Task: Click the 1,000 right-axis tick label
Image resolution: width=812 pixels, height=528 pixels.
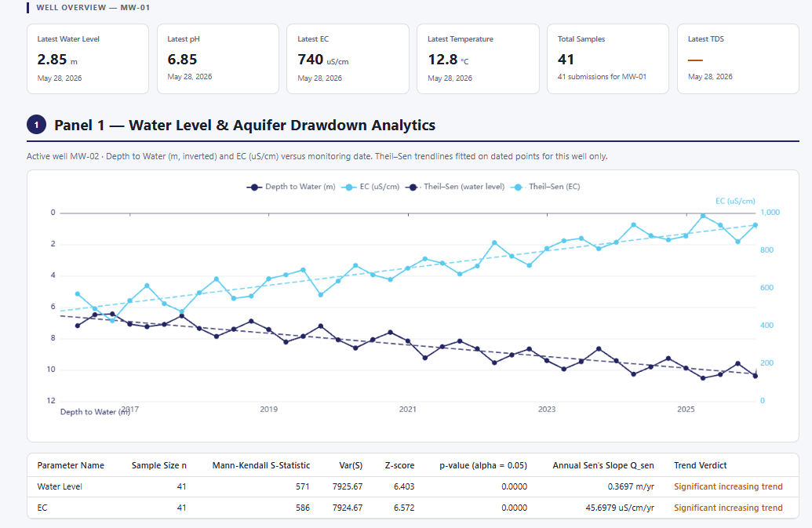Action: (x=770, y=213)
